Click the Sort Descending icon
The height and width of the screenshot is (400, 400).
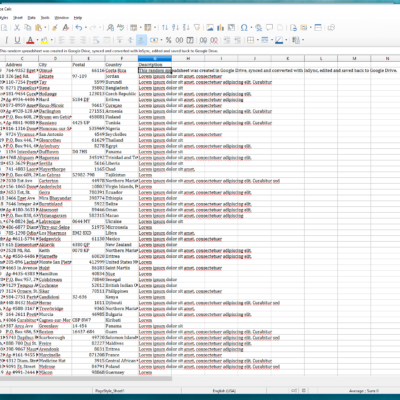(186, 28)
